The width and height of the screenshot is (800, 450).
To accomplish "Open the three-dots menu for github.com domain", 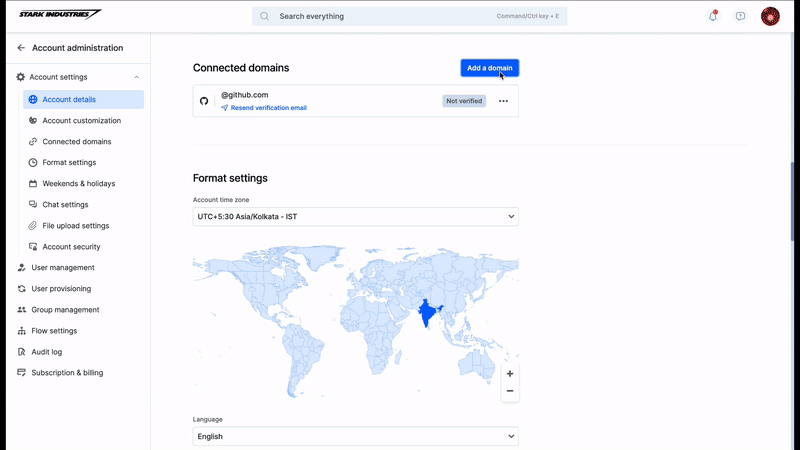I will (503, 101).
